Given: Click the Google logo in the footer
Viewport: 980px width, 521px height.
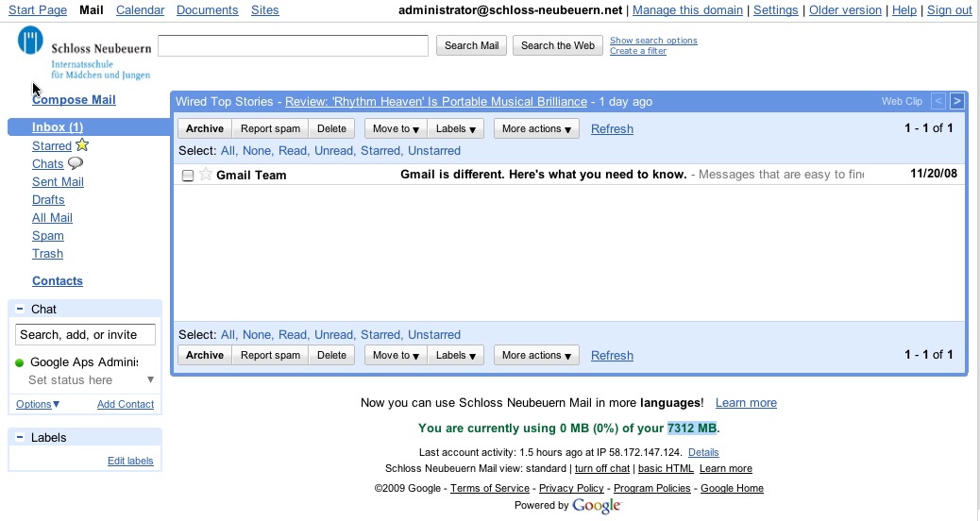Looking at the screenshot, I should [x=596, y=506].
